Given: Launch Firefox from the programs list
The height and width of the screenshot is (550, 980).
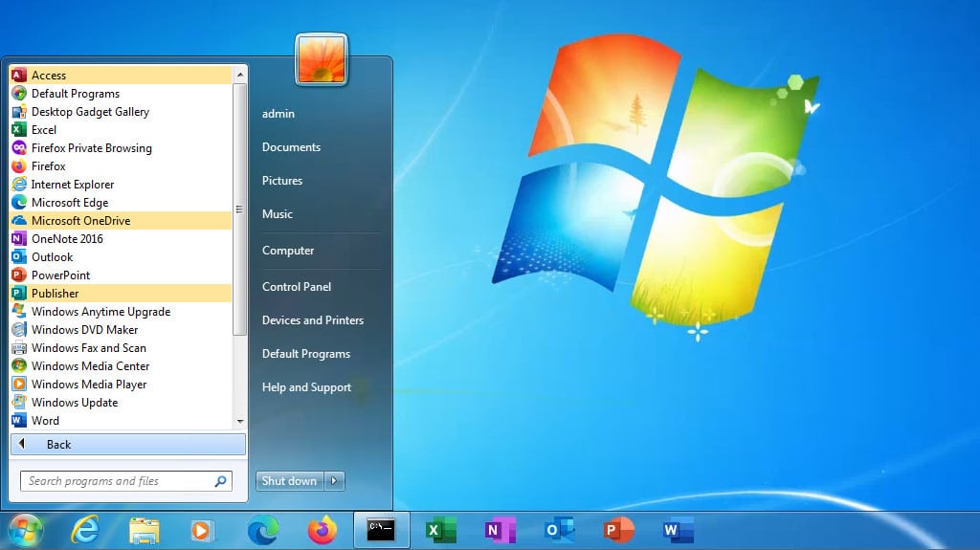Looking at the screenshot, I should pos(122,165).
